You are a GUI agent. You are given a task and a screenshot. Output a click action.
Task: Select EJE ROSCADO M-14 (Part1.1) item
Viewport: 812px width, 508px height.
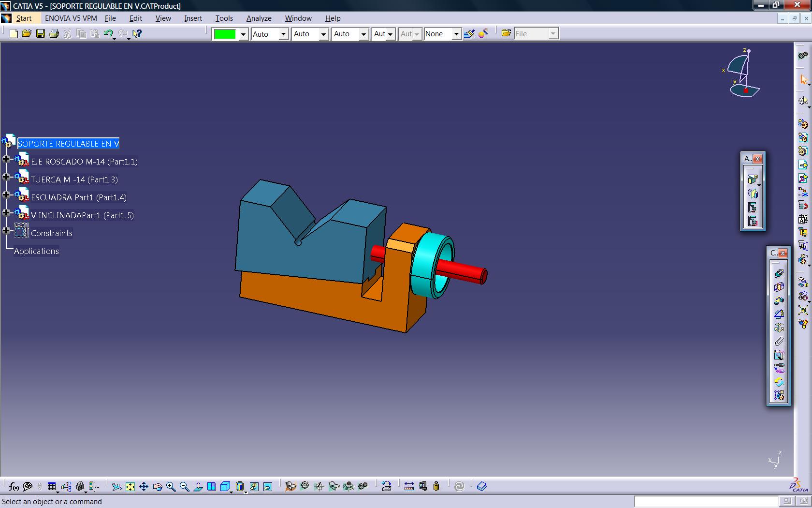84,162
